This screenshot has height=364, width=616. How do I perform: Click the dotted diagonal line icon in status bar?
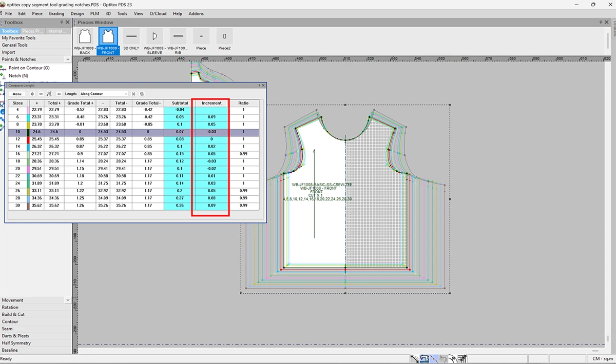[434, 359]
